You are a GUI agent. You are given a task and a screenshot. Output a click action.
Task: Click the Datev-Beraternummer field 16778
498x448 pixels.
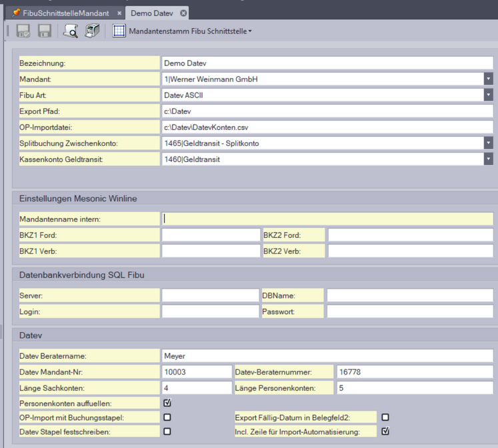(x=415, y=371)
